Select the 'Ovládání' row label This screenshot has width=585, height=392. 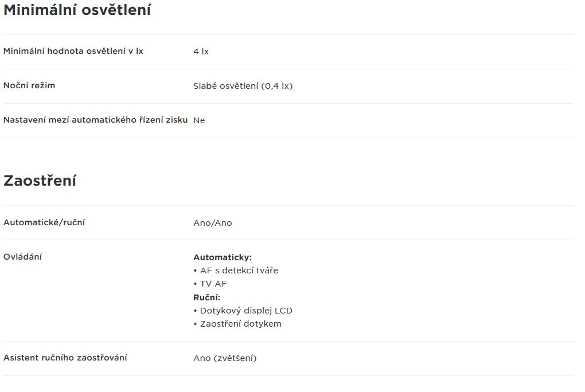(x=22, y=257)
